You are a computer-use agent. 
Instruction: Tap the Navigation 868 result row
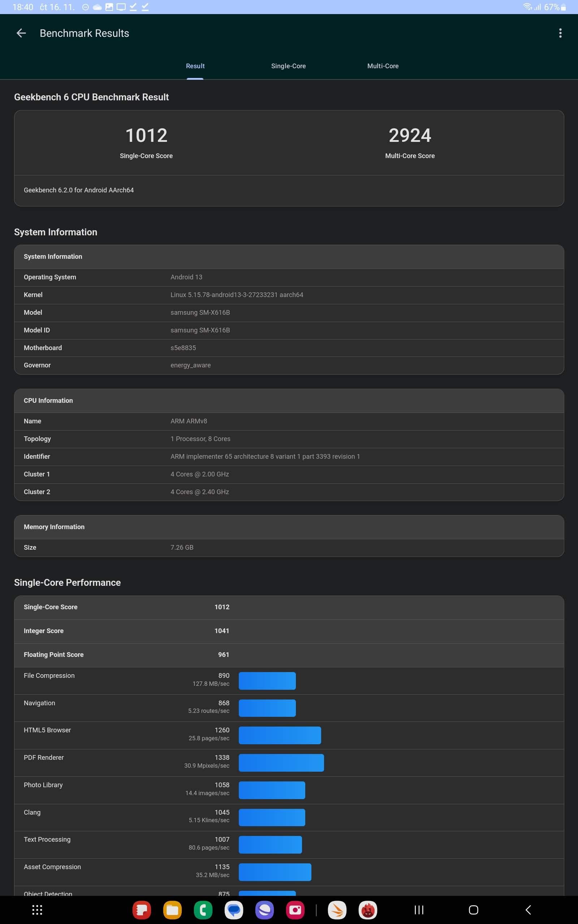coord(289,708)
